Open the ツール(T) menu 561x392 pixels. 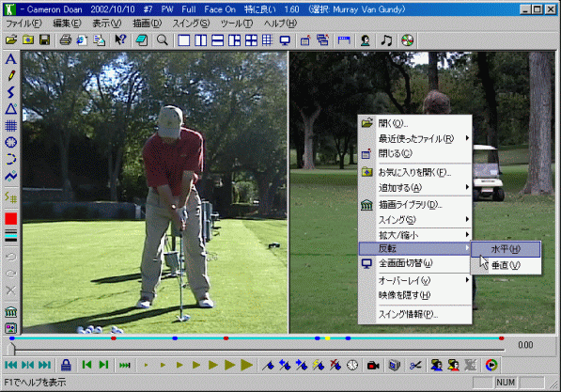(x=237, y=24)
